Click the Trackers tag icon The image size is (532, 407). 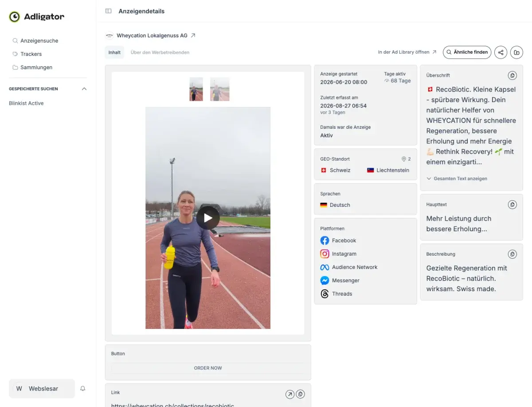coord(15,54)
